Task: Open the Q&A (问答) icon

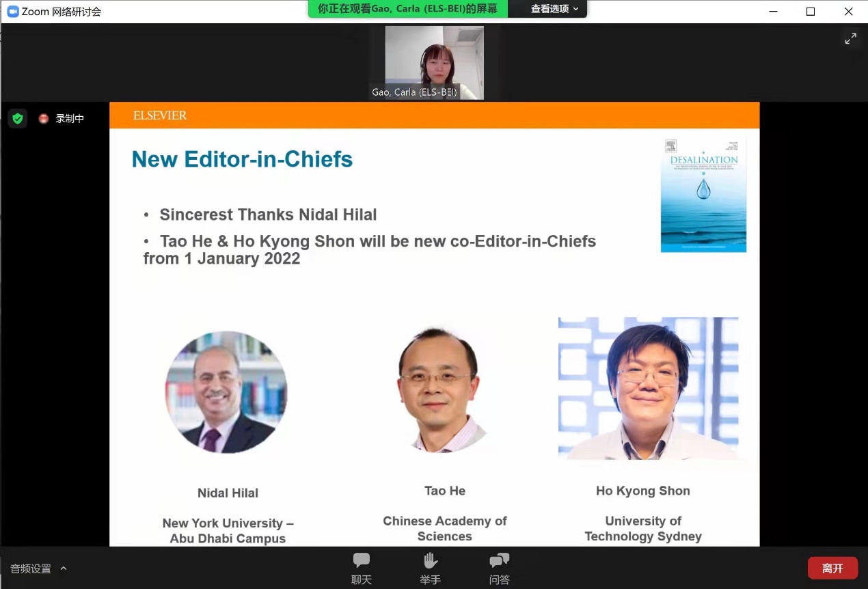Action: pos(499,562)
